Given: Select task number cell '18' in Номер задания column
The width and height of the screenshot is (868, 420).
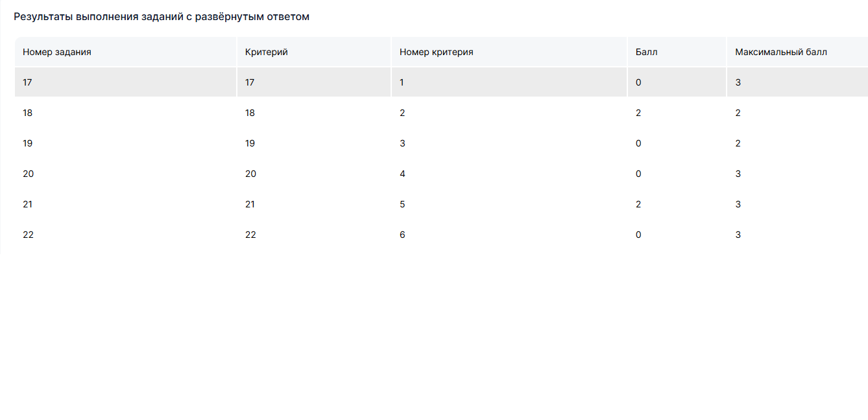Looking at the screenshot, I should 125,113.
